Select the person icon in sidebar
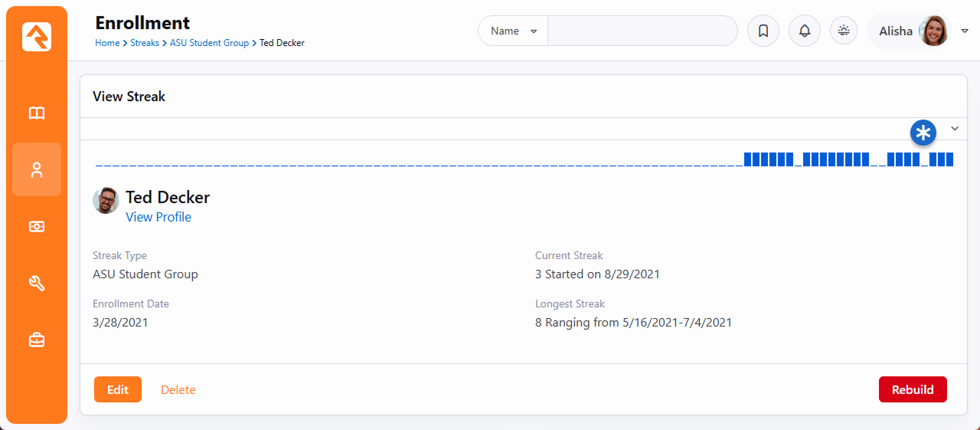The width and height of the screenshot is (980, 430). click(37, 170)
